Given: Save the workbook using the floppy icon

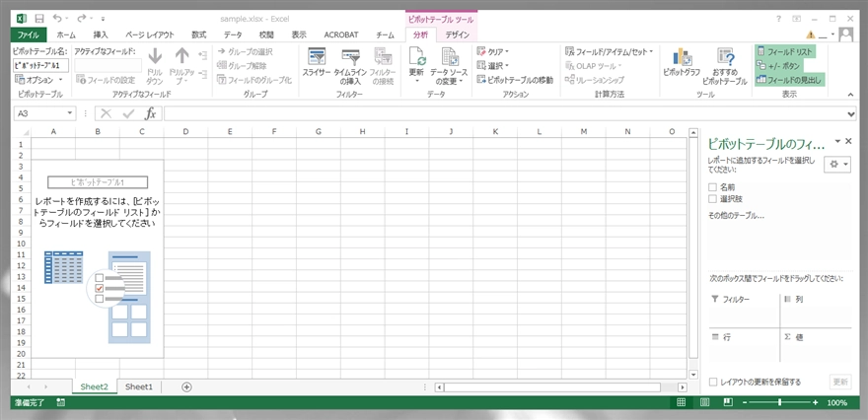Looking at the screenshot, I should [x=39, y=19].
